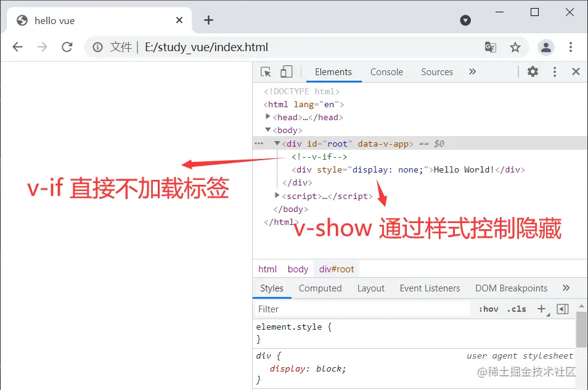Add a new style rule with plus button
The image size is (588, 390).
point(541,309)
